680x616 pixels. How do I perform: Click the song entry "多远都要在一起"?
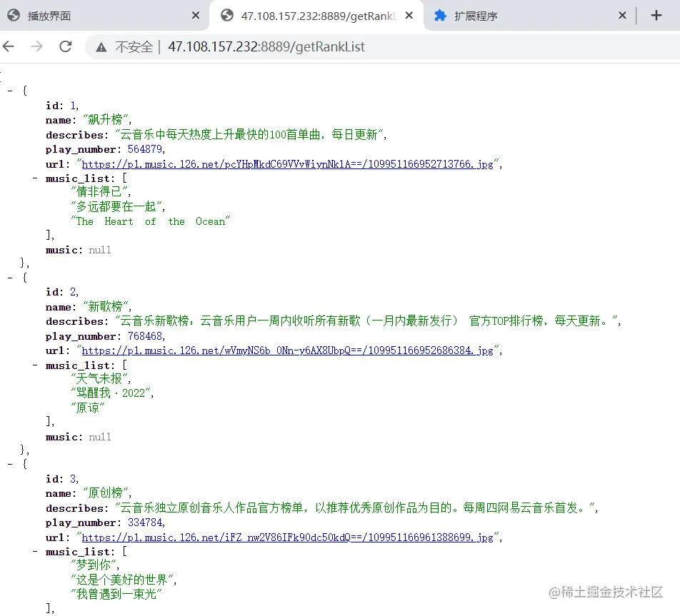click(116, 206)
